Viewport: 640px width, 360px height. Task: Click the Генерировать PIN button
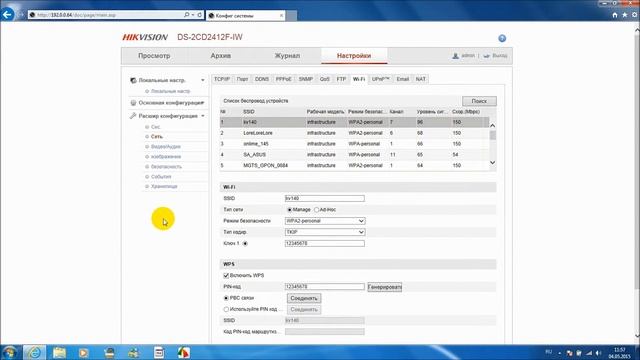[384, 287]
